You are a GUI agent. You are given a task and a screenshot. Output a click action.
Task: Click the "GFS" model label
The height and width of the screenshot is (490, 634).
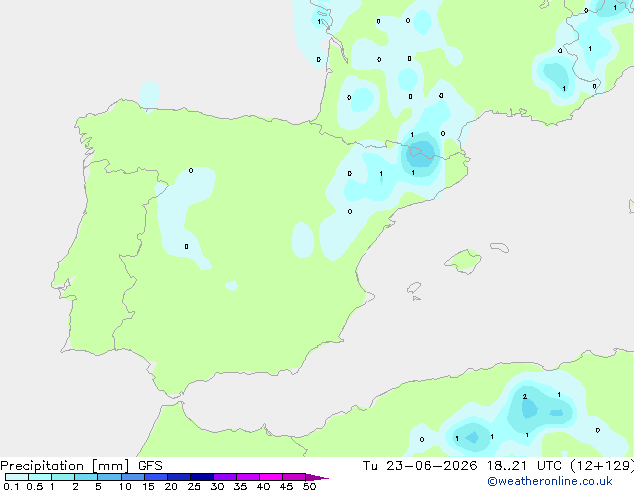coord(150,466)
